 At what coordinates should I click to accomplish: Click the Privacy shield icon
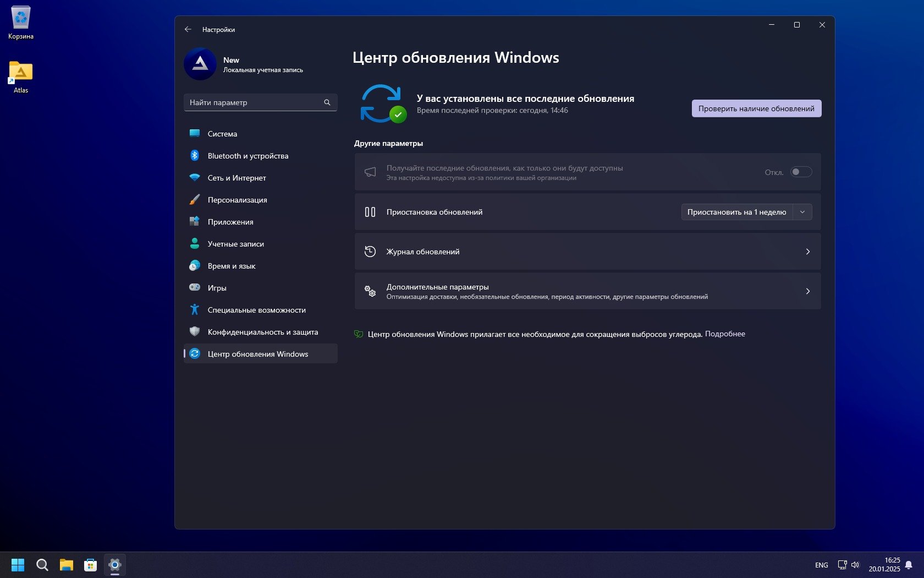pos(195,331)
